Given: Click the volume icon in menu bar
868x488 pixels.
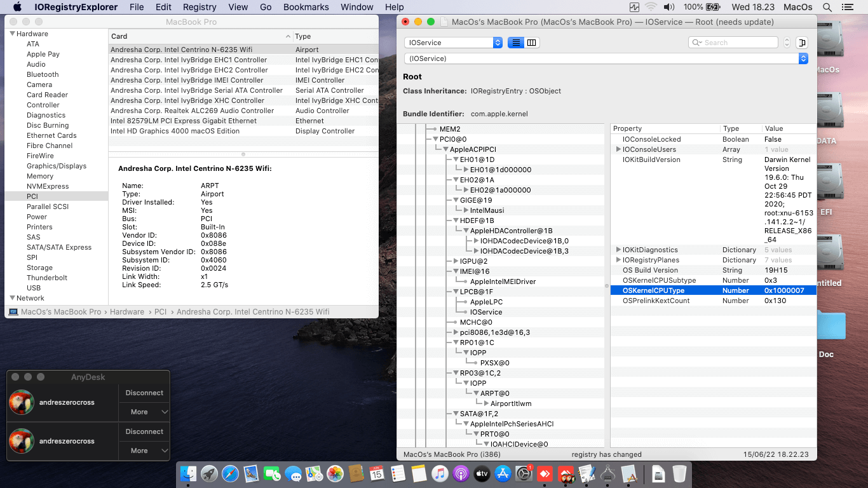Looking at the screenshot, I should point(668,7).
